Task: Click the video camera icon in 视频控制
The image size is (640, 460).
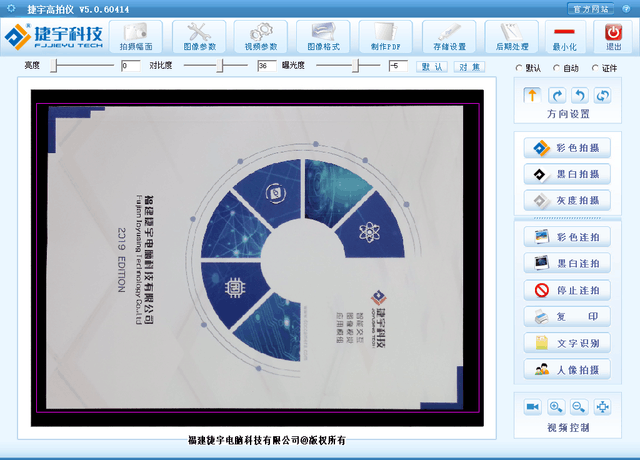Action: click(x=532, y=407)
